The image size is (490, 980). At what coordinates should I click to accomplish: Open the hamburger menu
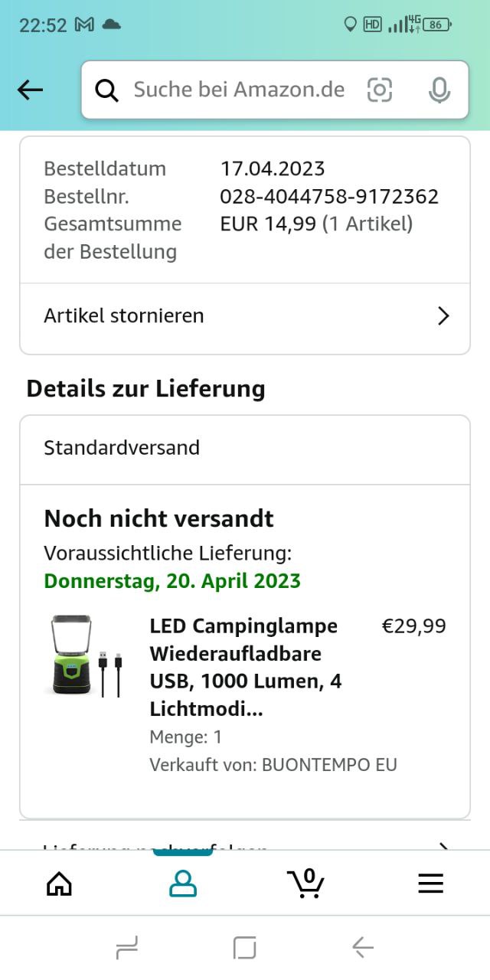click(x=430, y=884)
